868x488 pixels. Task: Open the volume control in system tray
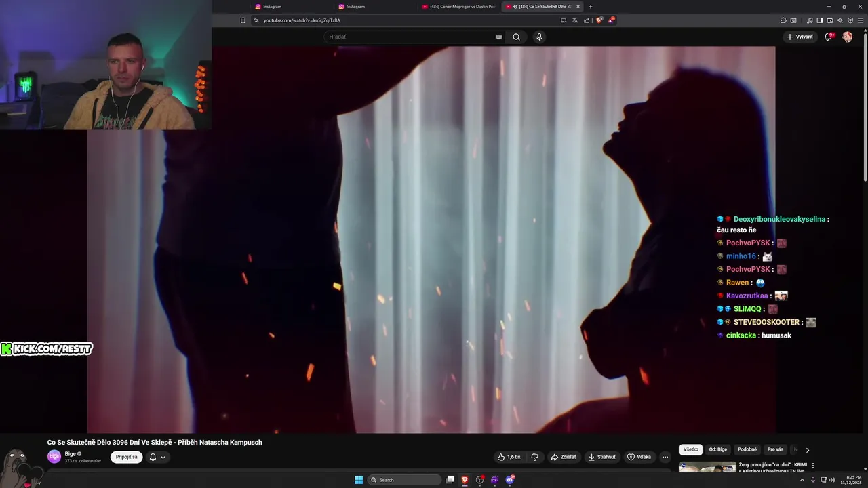832,480
